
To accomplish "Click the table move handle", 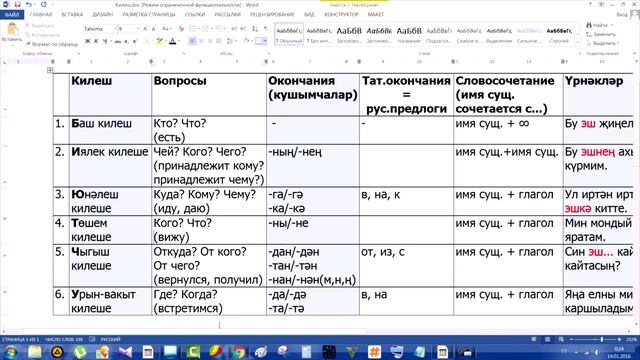I will 50,70.
